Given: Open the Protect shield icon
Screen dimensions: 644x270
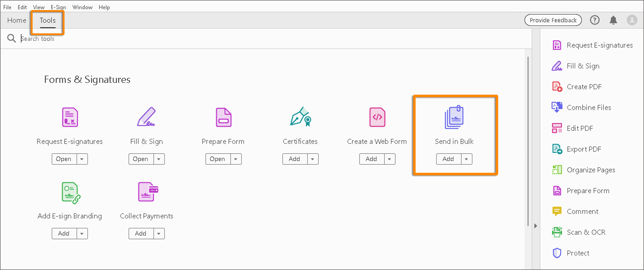Looking at the screenshot, I should click(x=557, y=253).
